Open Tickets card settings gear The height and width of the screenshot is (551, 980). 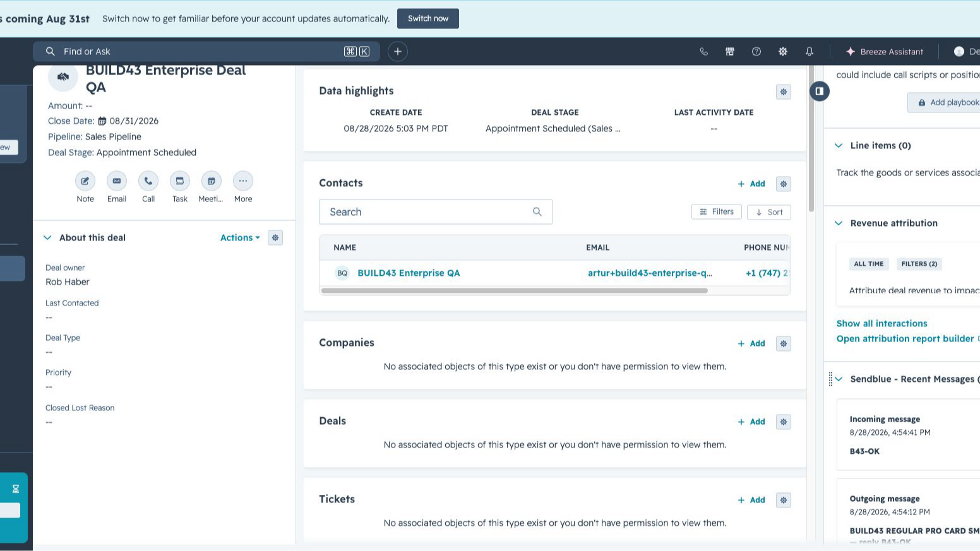(784, 501)
